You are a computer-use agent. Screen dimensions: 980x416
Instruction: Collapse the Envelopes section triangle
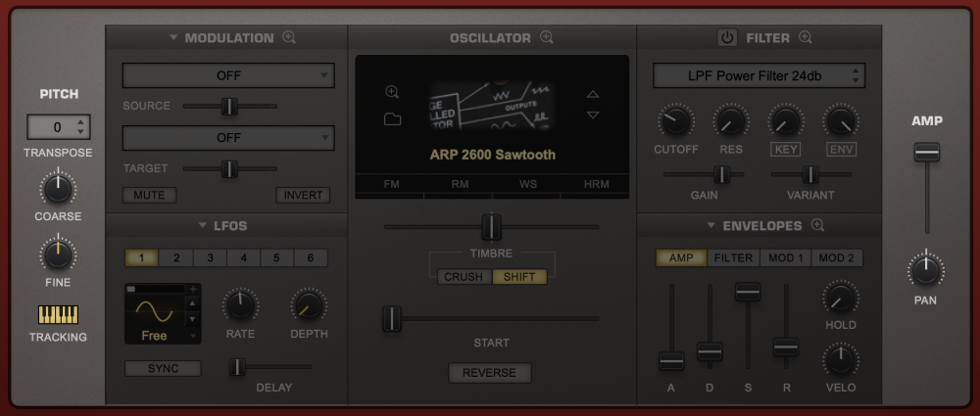(x=711, y=225)
